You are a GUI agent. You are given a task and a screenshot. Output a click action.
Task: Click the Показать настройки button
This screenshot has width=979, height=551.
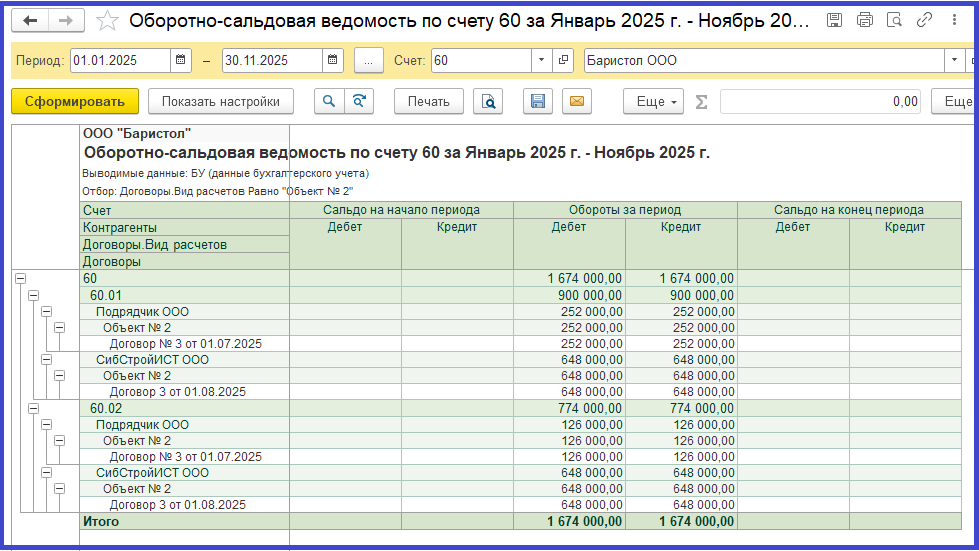pyautogui.click(x=221, y=101)
